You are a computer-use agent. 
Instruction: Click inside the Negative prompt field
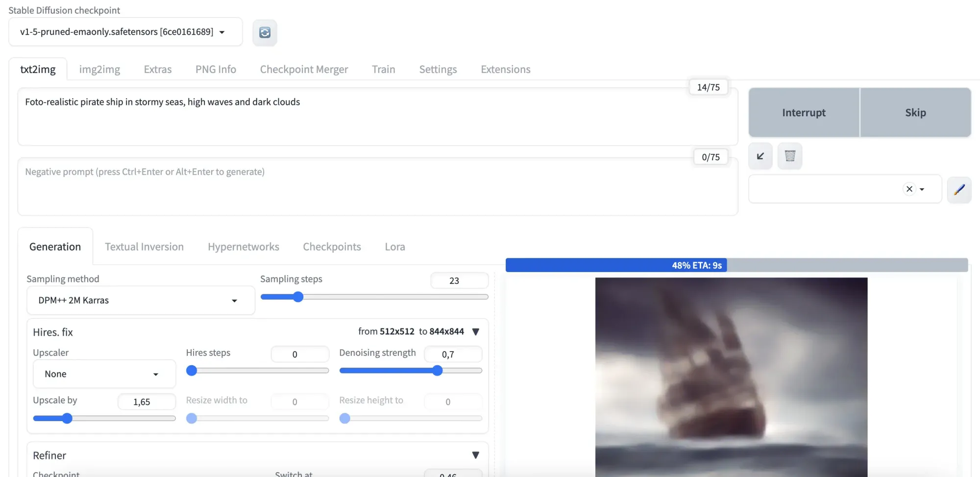tap(377, 188)
